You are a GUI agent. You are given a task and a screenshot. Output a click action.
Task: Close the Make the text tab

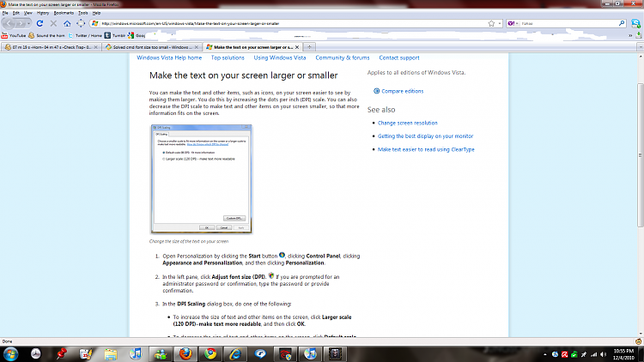[297, 47]
